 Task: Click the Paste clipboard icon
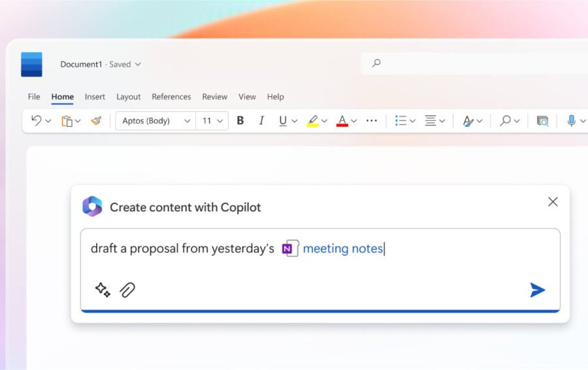67,121
